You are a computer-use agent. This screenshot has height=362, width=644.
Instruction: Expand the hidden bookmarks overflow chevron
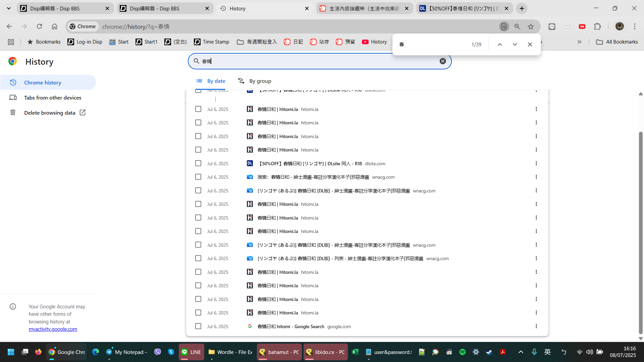(x=579, y=42)
